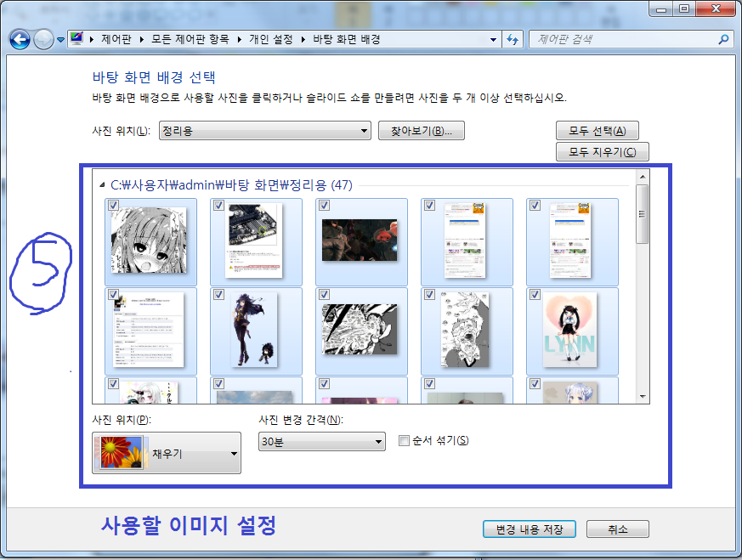Image resolution: width=742 pixels, height=560 pixels.
Task: Click the 변경 내용 저장 button
Action: click(530, 529)
